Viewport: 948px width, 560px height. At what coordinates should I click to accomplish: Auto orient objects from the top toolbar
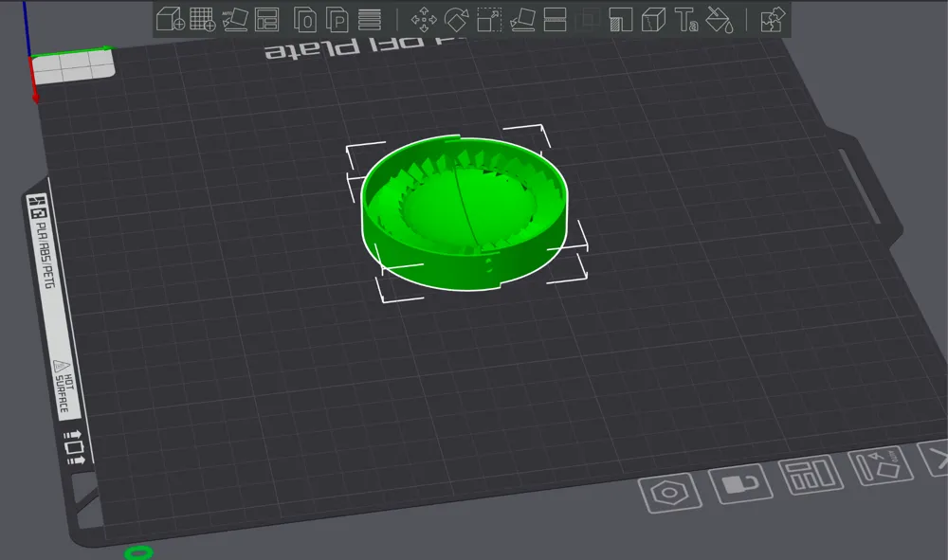234,19
